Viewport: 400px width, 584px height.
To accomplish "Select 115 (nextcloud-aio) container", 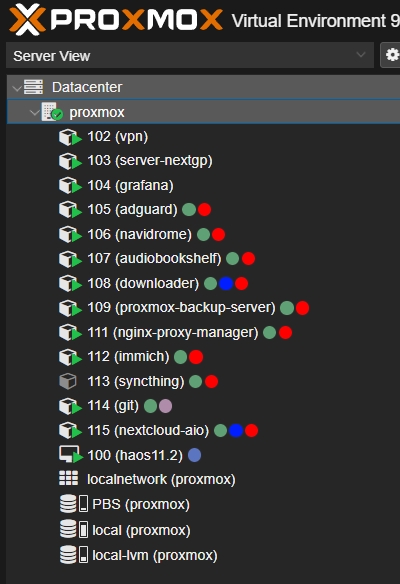I will click(x=148, y=430).
